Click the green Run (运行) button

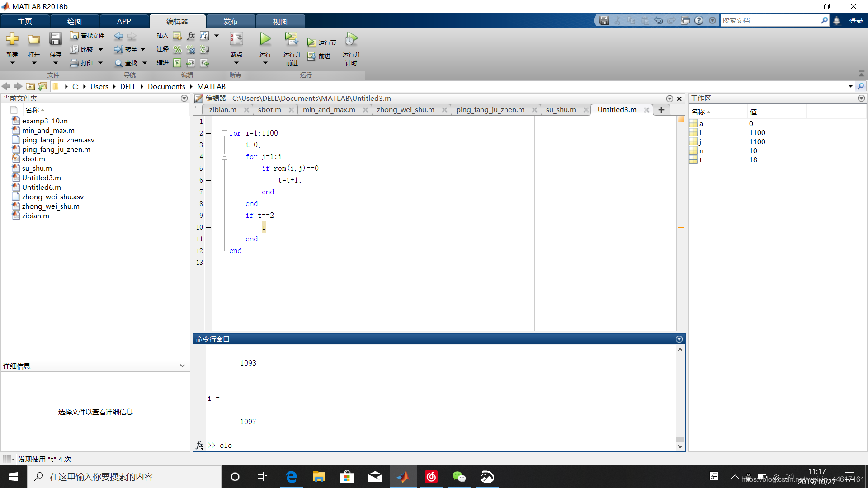coord(265,39)
